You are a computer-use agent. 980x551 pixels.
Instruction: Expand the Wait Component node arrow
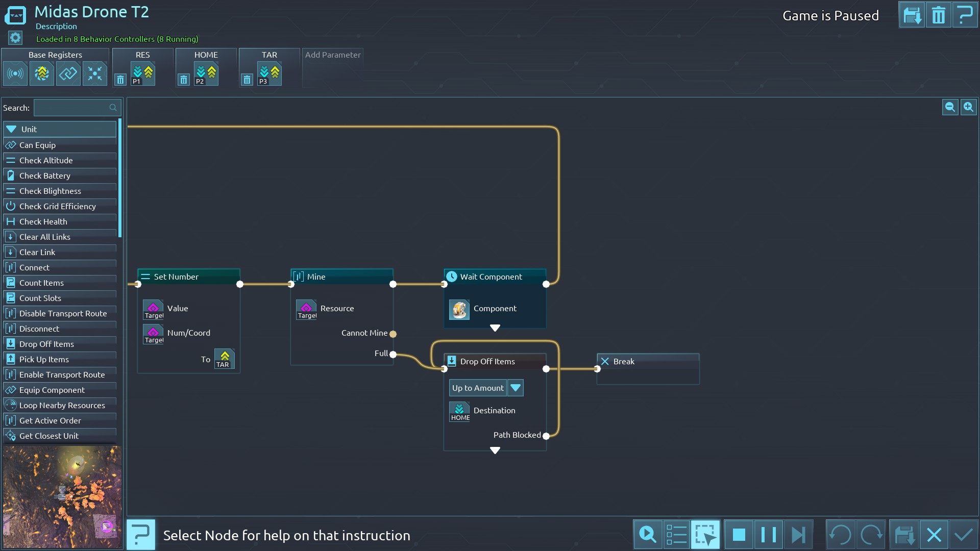(495, 328)
